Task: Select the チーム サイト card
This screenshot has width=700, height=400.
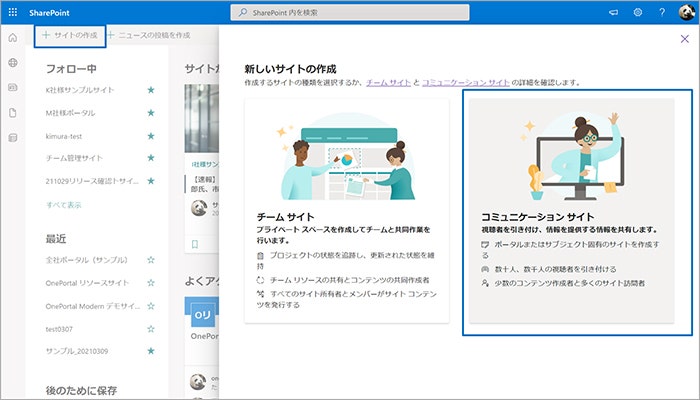Action: 347,211
